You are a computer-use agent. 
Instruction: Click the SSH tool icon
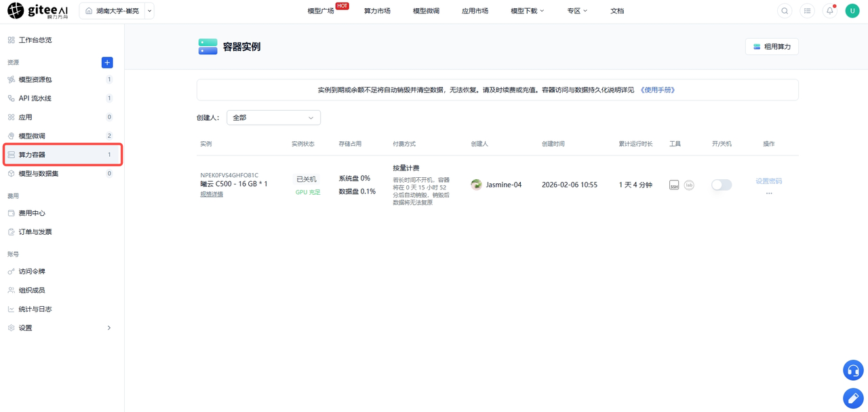(x=674, y=185)
